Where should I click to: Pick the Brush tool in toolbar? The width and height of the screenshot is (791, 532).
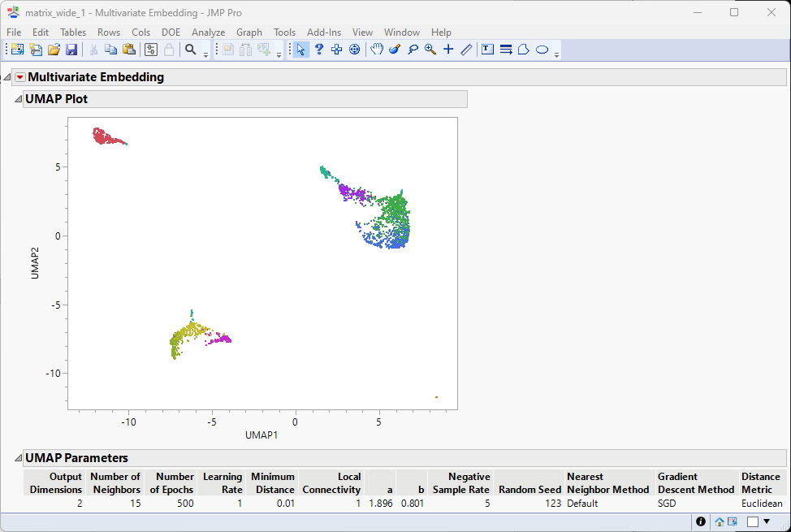pos(395,50)
